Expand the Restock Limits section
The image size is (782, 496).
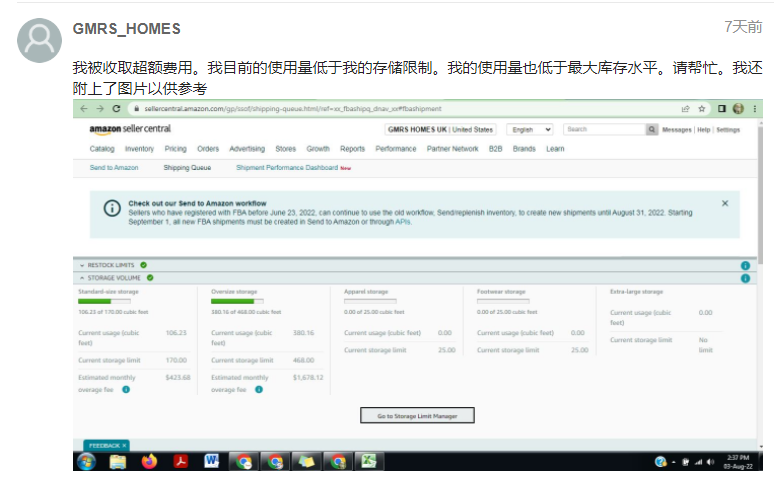[x=82, y=266]
